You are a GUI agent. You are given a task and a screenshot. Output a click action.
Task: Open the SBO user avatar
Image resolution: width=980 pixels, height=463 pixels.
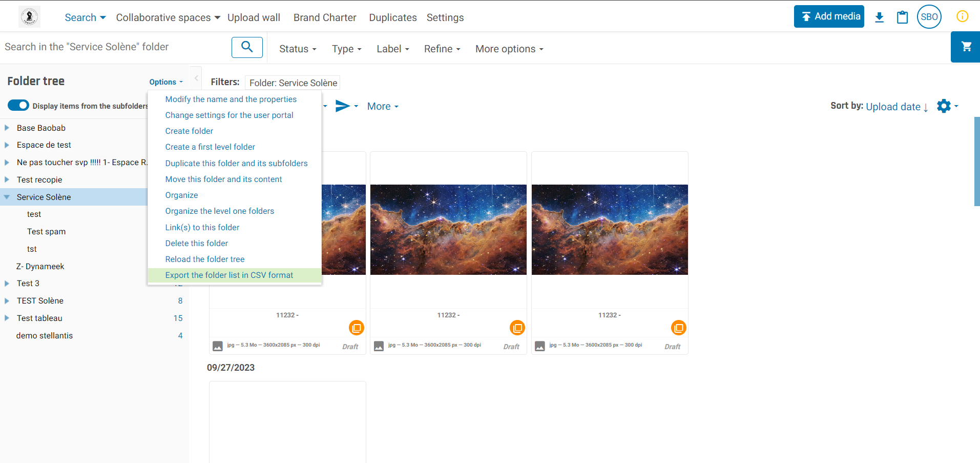pos(929,17)
